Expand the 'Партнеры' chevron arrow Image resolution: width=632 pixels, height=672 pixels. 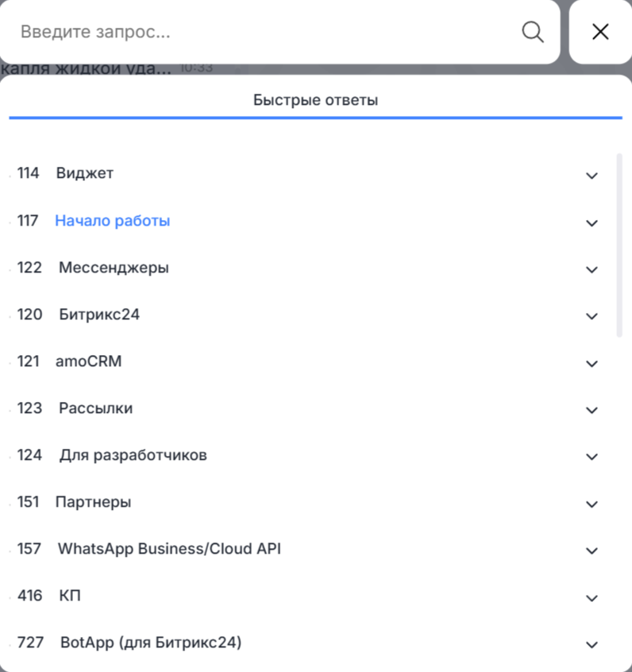pos(591,504)
